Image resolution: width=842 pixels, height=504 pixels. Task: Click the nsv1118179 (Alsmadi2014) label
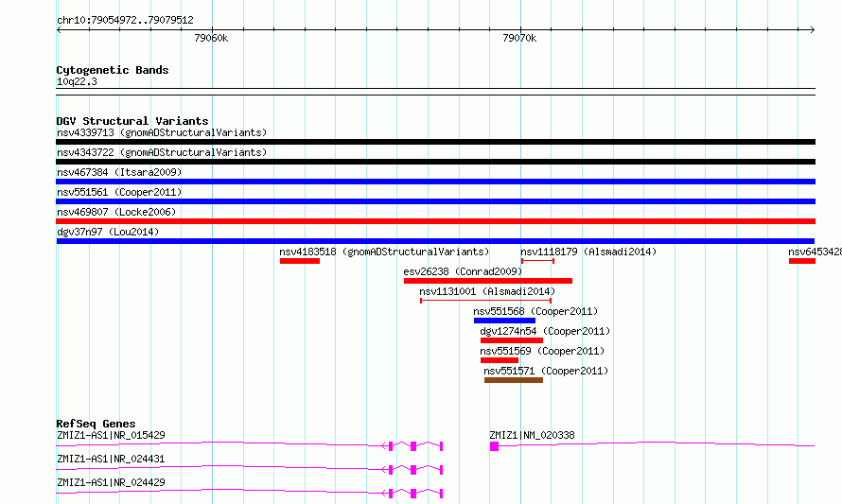[x=588, y=252]
